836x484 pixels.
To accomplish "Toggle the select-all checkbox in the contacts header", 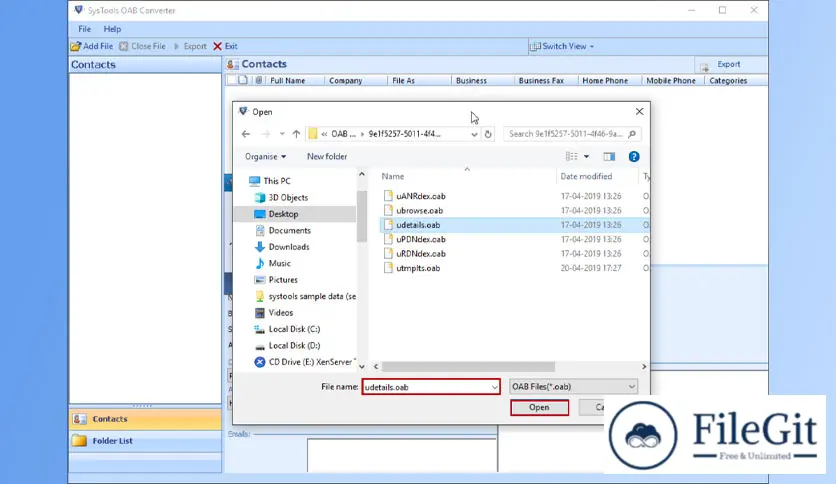I will click(231, 80).
